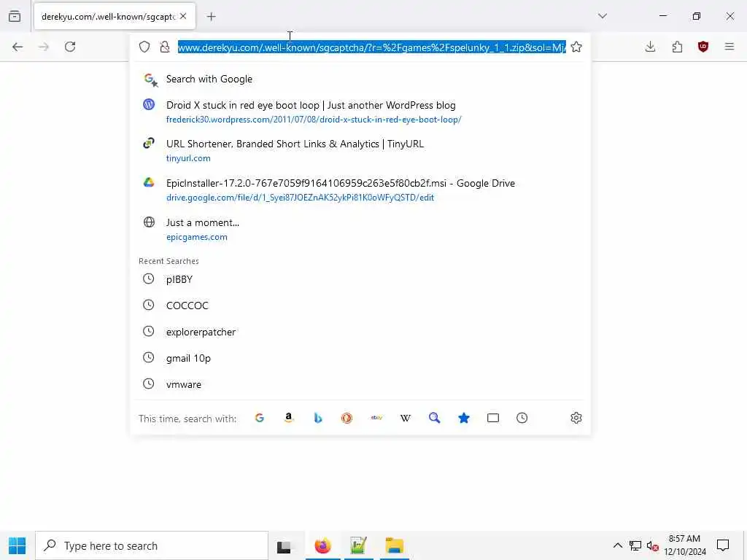Screen dimensions: 747x560
Task: Open the notifications action center
Action: tap(723, 545)
